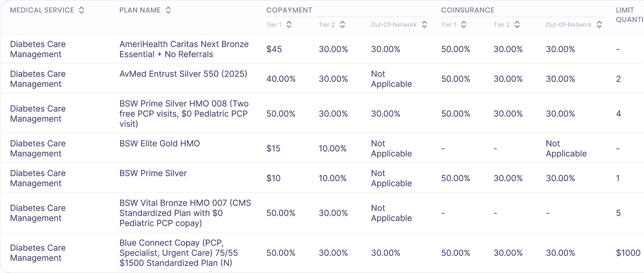Image resolution: width=644 pixels, height=273 pixels.
Task: Select AmeriHealth Caritas Next Bronze Essential plan
Action: point(184,49)
